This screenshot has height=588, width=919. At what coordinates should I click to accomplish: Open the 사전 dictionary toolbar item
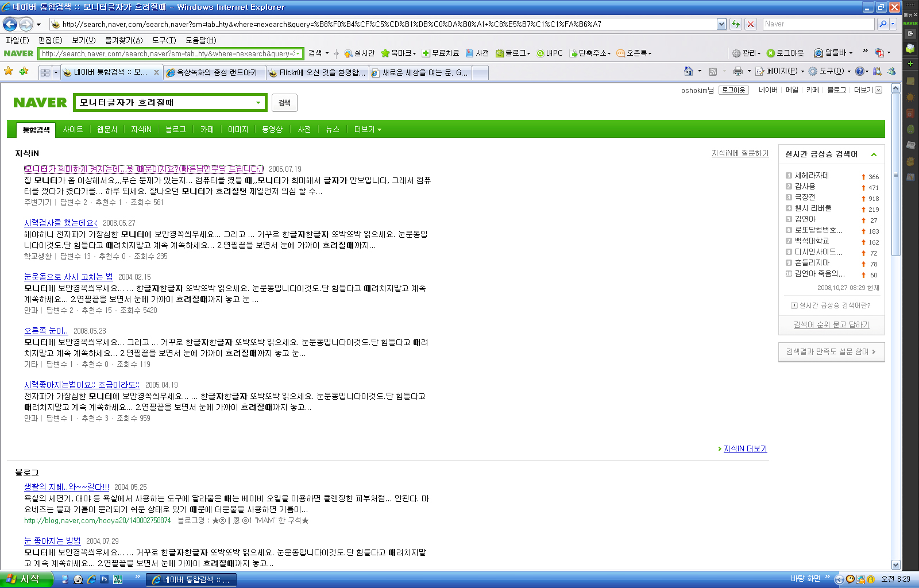[x=477, y=53]
